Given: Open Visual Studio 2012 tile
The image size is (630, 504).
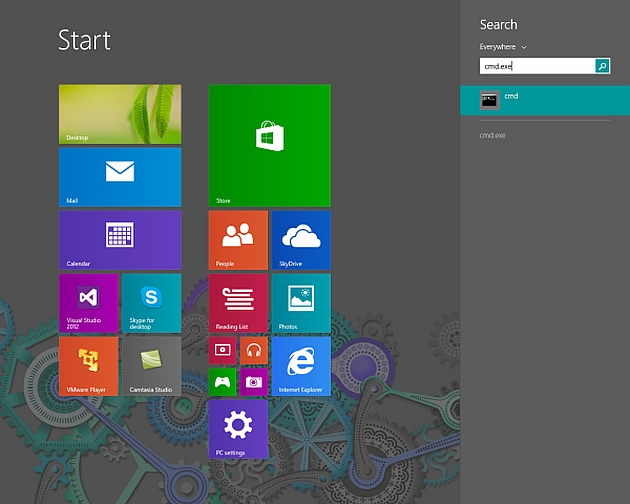Looking at the screenshot, I should [x=89, y=303].
